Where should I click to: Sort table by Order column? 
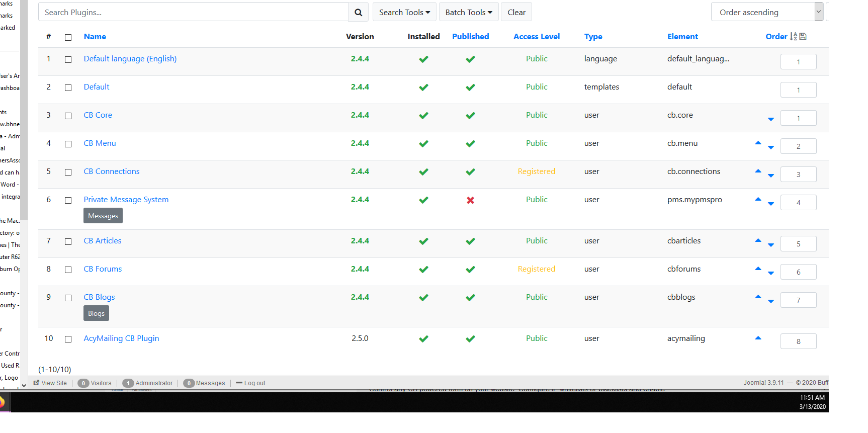[x=776, y=36]
